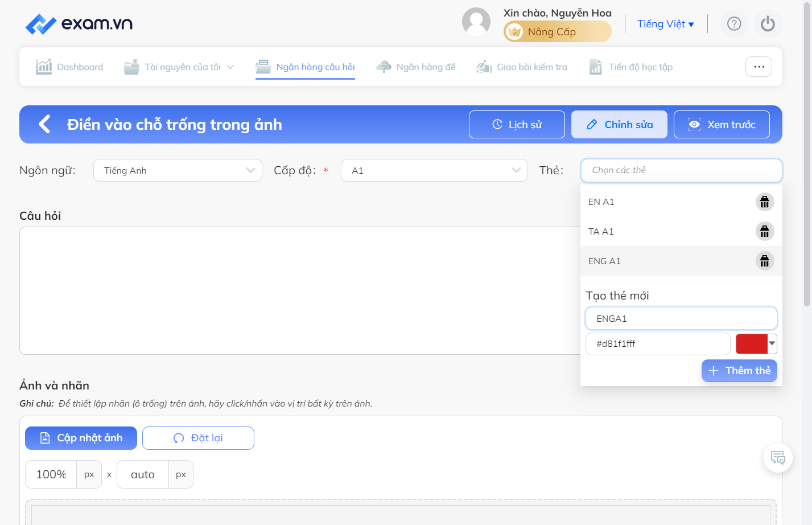Go back using the left arrow icon
The height and width of the screenshot is (525, 812).
[x=44, y=124]
